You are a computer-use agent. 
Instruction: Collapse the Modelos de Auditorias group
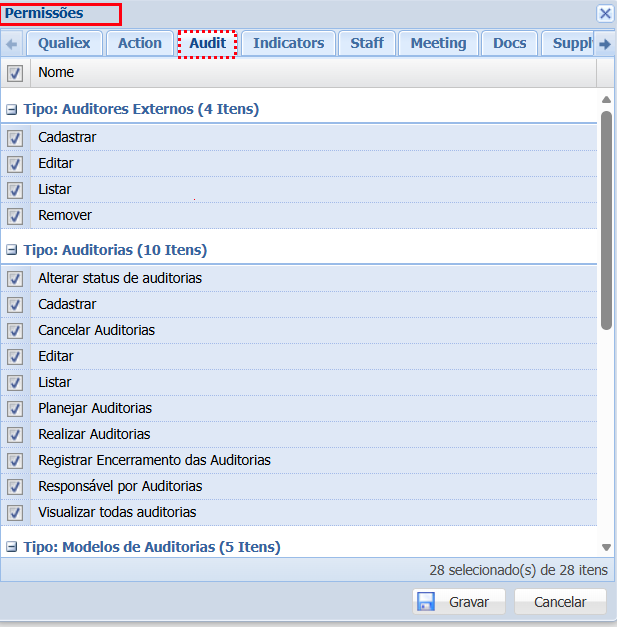pyautogui.click(x=12, y=548)
